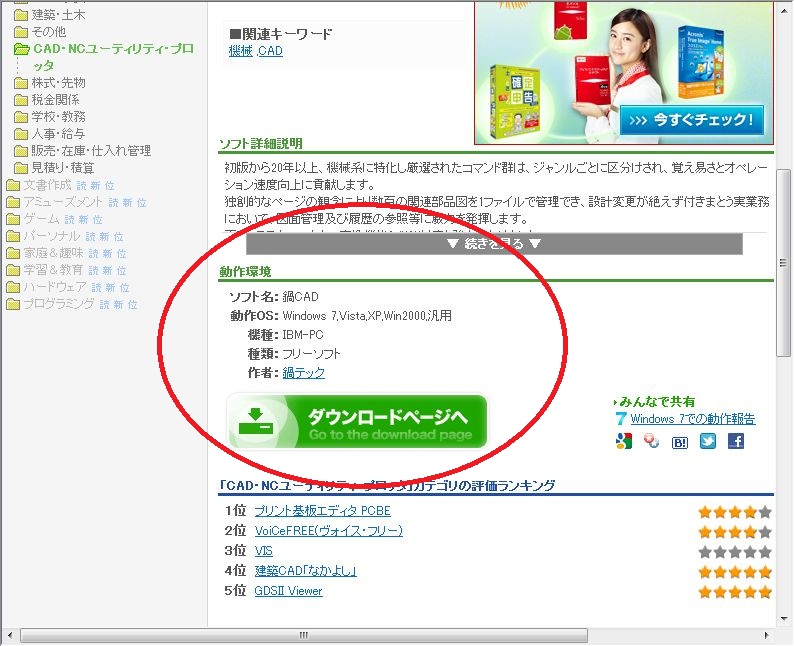This screenshot has width=794, height=646.
Task: Expand description with 続きを見る bar
Action: click(x=494, y=244)
